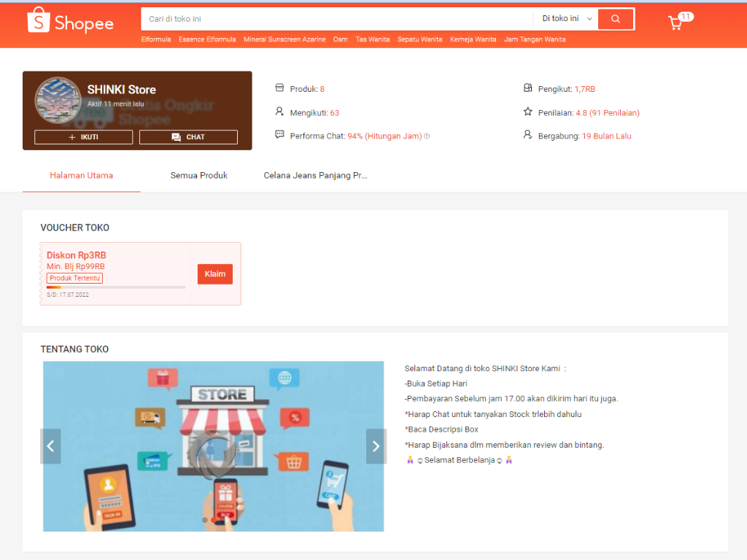Click the Elformula suggested search link

click(156, 39)
